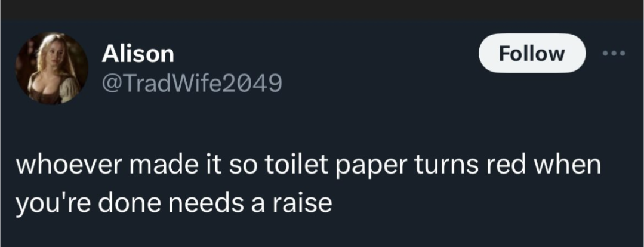Tap the white Follow pill button

tap(532, 54)
